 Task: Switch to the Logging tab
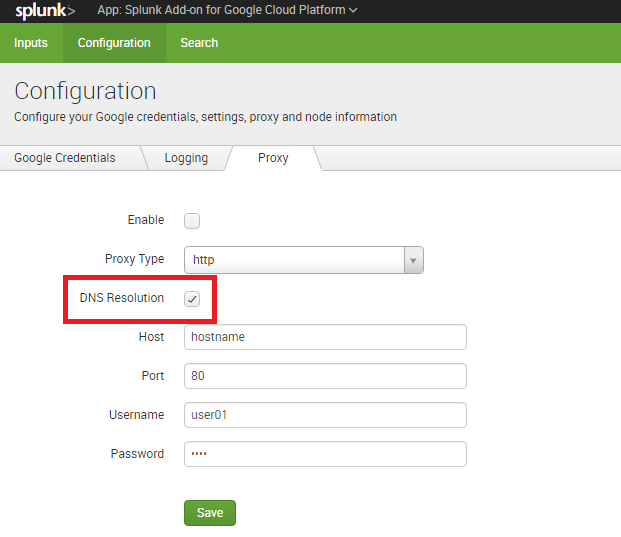tap(186, 158)
